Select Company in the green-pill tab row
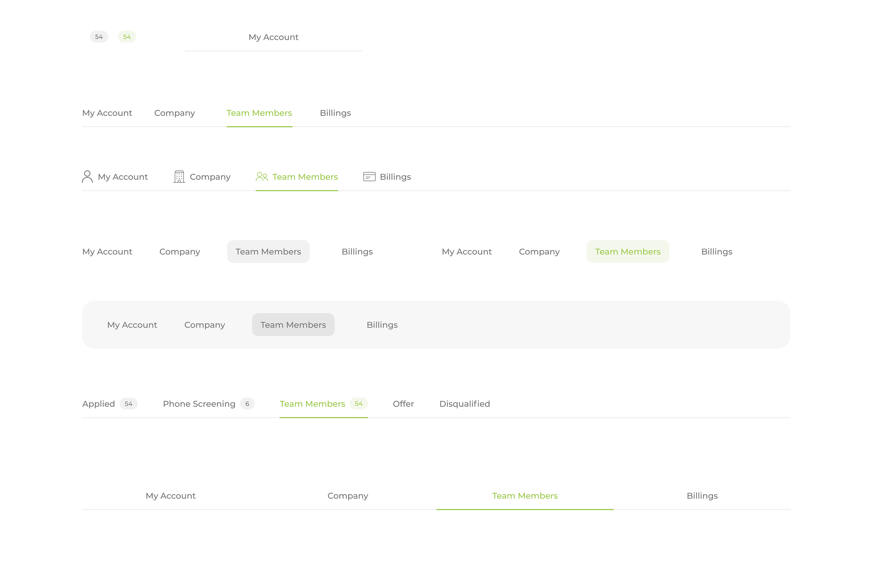The width and height of the screenshot is (873, 588). click(539, 252)
